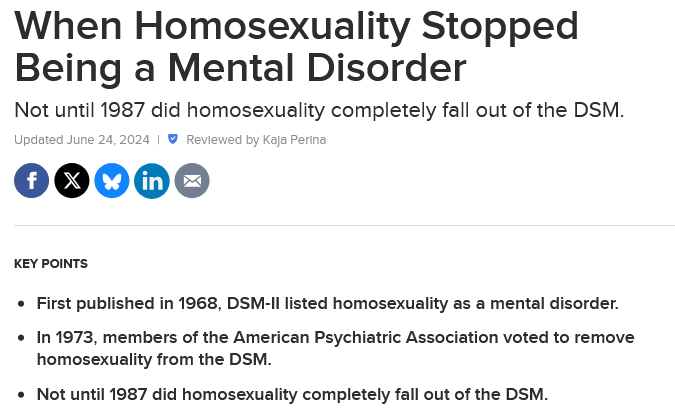This screenshot has width=675, height=420.
Task: Click the key point starting with In 1973
Action: 335,348
